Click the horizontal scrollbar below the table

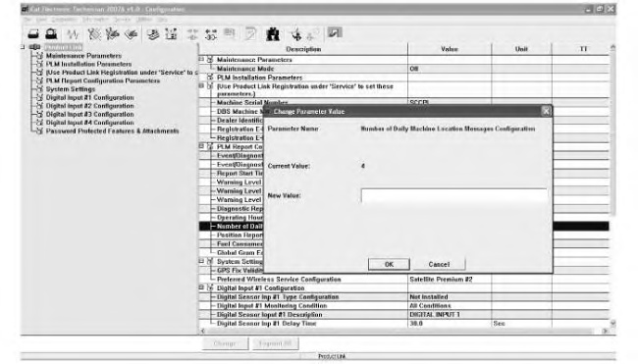[405, 331]
